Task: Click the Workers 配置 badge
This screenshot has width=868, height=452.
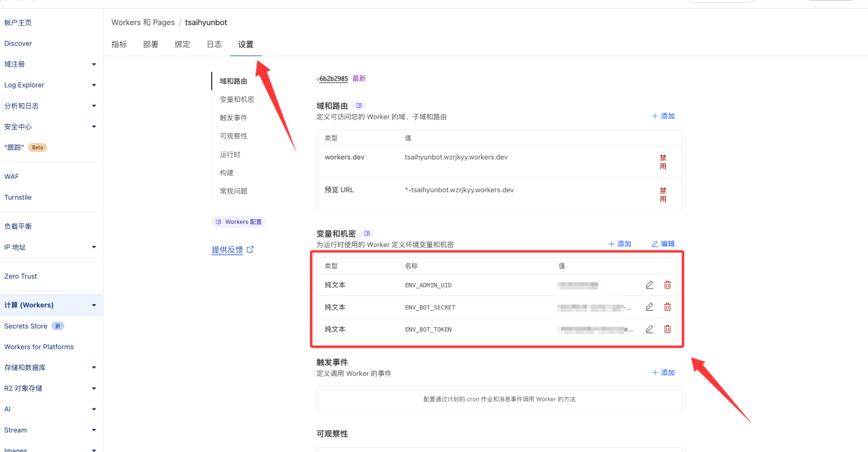Action: click(x=238, y=222)
